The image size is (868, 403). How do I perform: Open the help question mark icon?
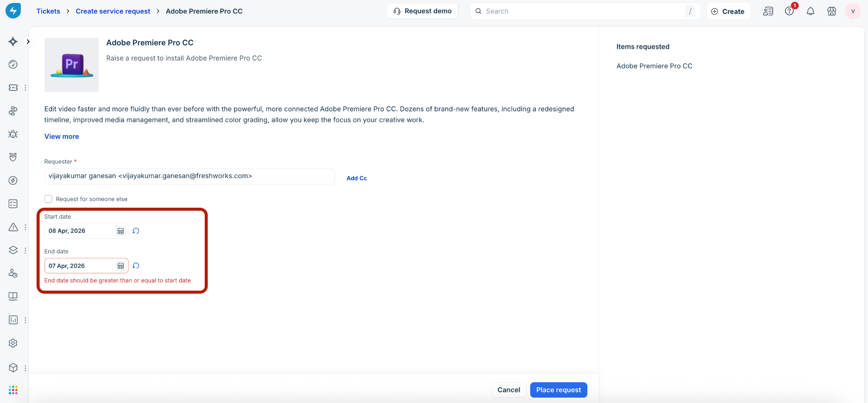(789, 11)
